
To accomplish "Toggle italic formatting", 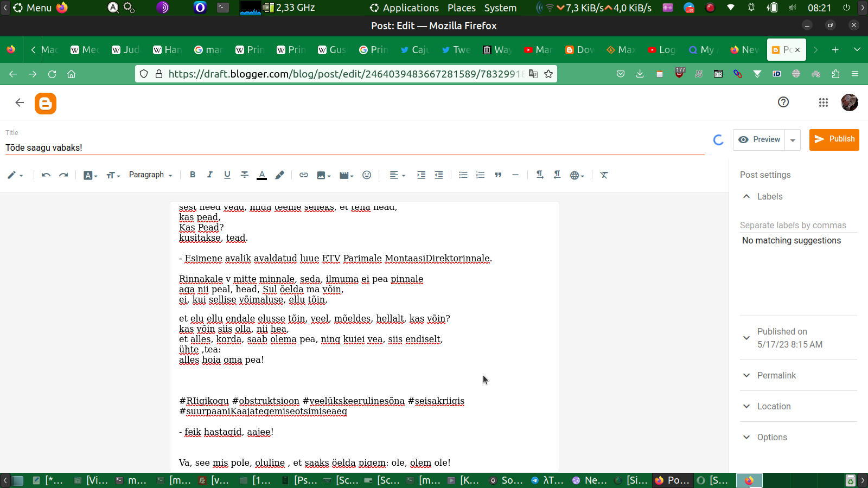I will pos(210,175).
